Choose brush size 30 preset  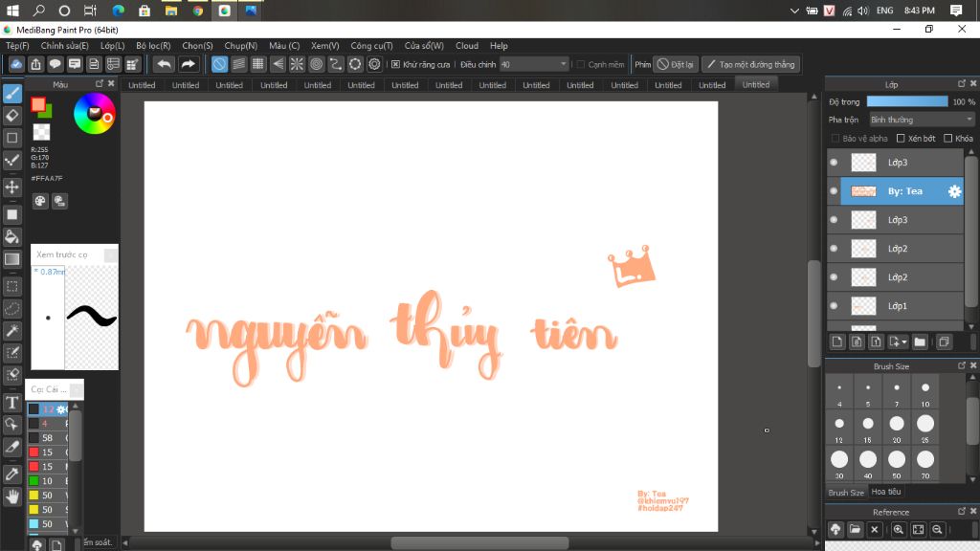tap(839, 464)
